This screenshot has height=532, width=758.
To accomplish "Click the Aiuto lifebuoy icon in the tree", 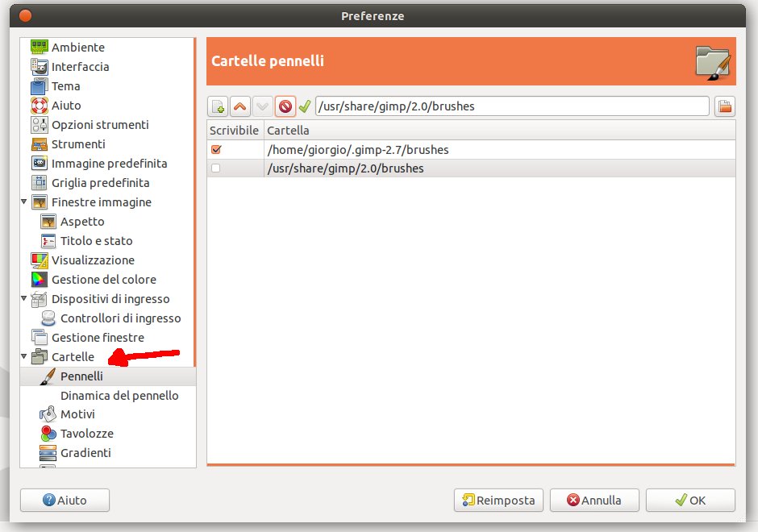I will (40, 106).
